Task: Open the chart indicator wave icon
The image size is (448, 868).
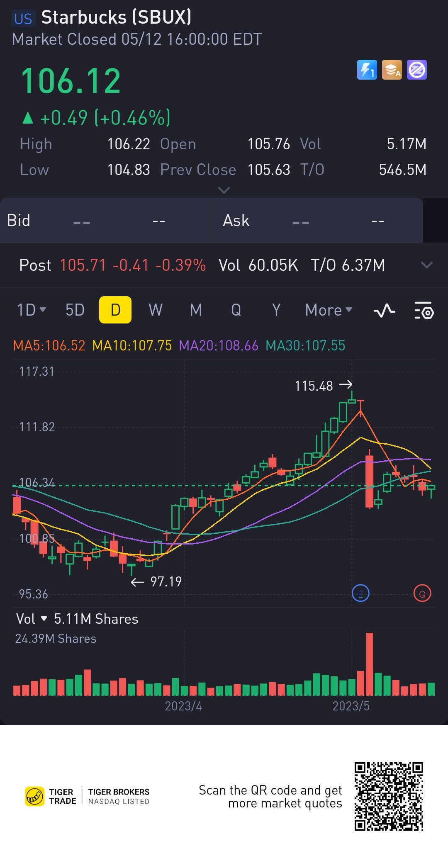Action: pyautogui.click(x=384, y=310)
